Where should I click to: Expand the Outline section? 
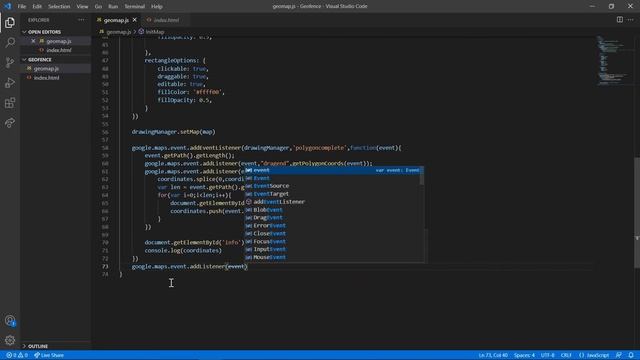[38, 346]
